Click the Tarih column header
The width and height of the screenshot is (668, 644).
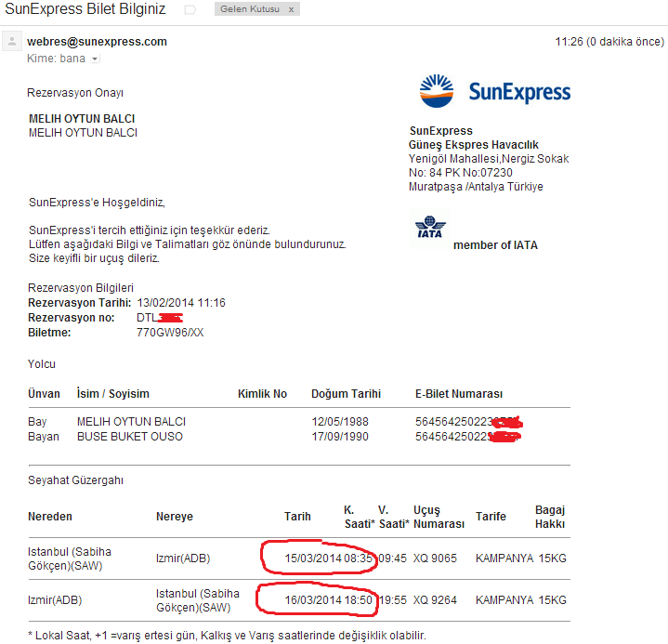(x=298, y=517)
